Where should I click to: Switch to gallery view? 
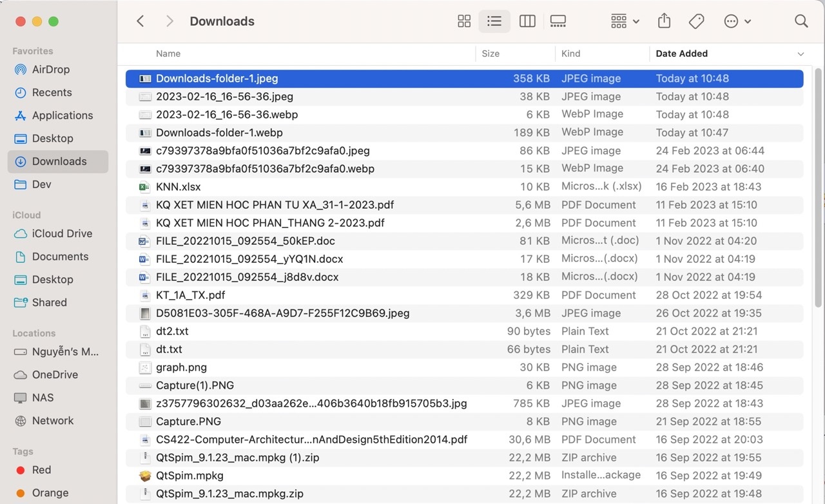(558, 21)
